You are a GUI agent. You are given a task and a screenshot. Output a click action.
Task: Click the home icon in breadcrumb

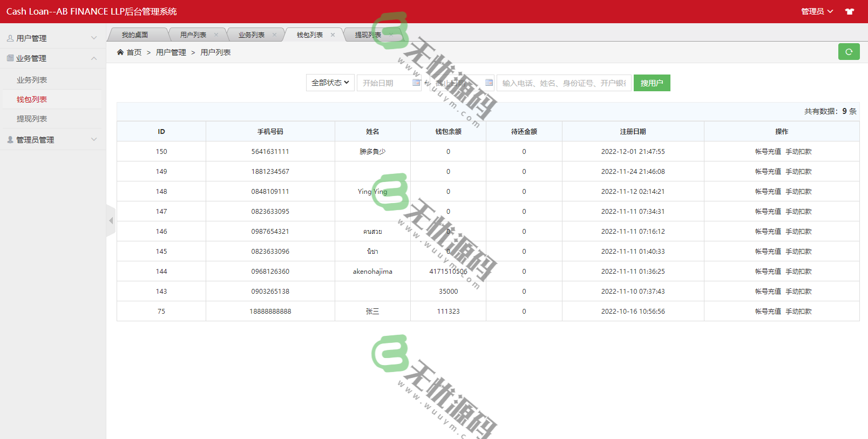[x=120, y=52]
